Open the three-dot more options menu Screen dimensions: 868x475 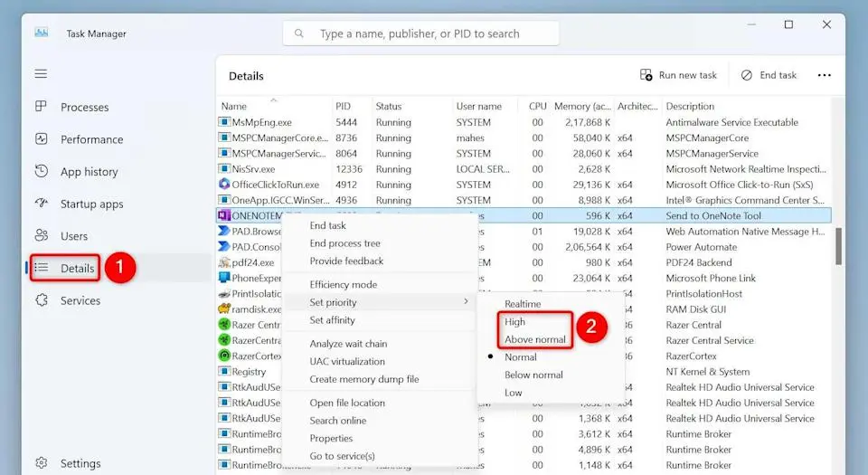(x=825, y=75)
